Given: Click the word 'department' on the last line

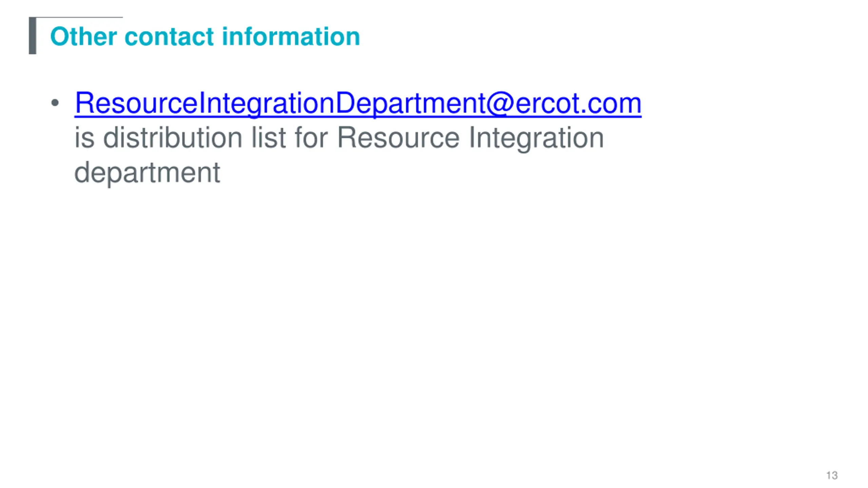Looking at the screenshot, I should coord(147,173).
